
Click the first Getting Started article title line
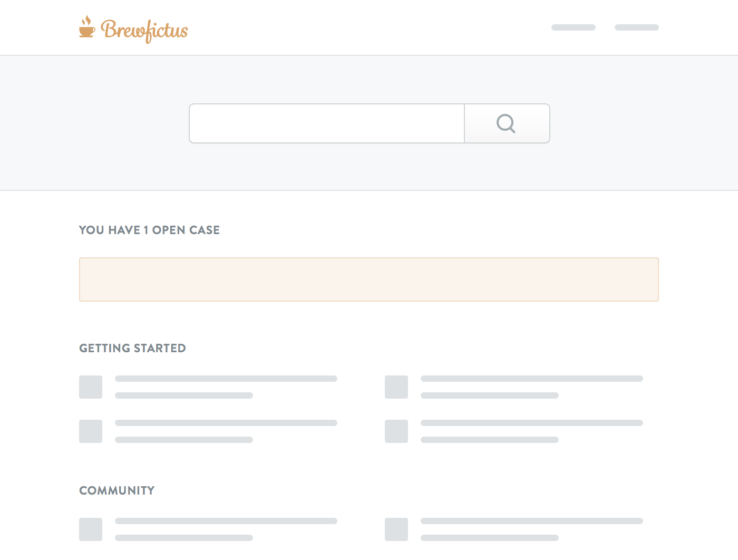point(226,379)
